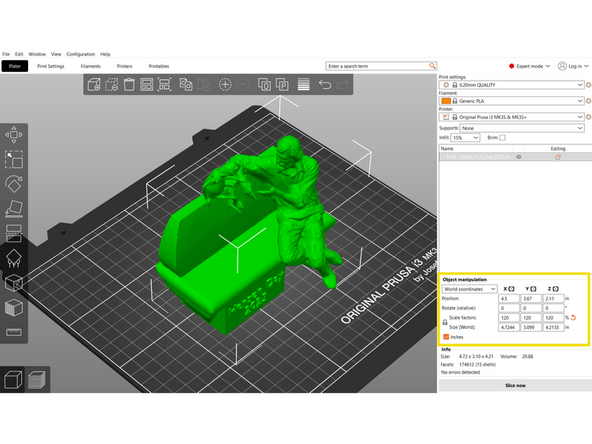The height and width of the screenshot is (444, 592).
Task: Toggle the uniform scale lock
Action: (x=445, y=322)
